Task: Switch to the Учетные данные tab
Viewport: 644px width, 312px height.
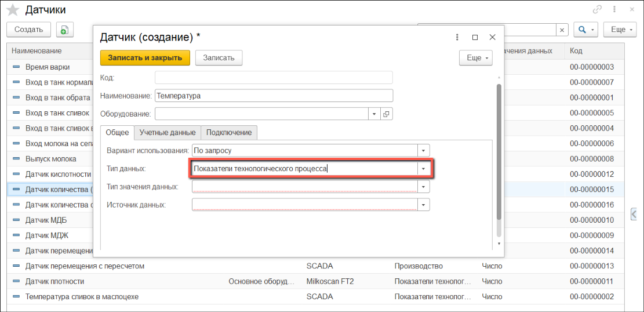Action: (x=167, y=133)
